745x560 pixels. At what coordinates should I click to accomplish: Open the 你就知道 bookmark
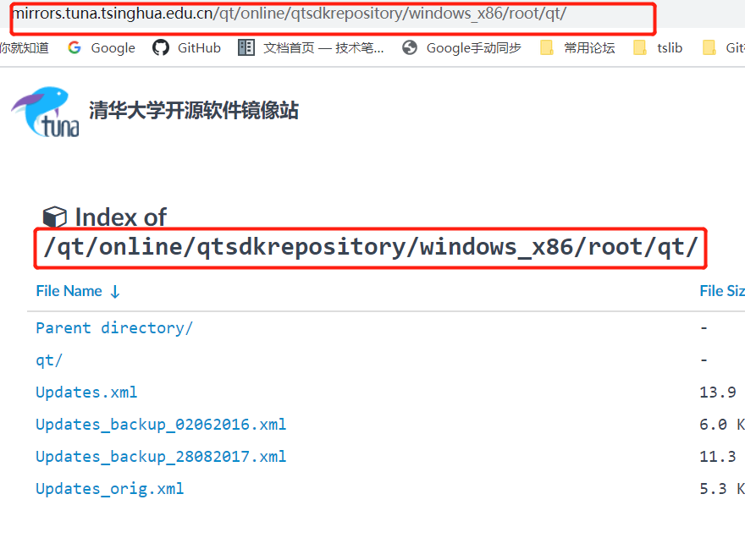[24, 47]
